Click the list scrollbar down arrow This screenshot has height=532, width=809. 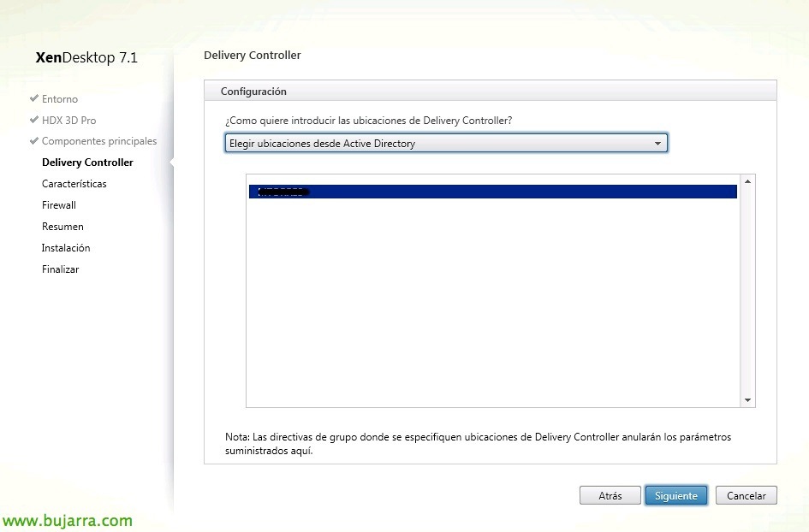click(x=747, y=400)
